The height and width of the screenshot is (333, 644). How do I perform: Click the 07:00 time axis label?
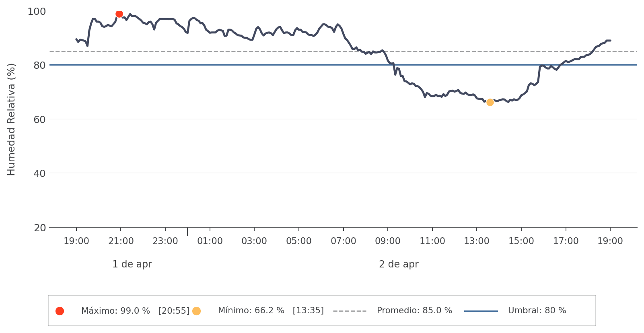pyautogui.click(x=344, y=241)
